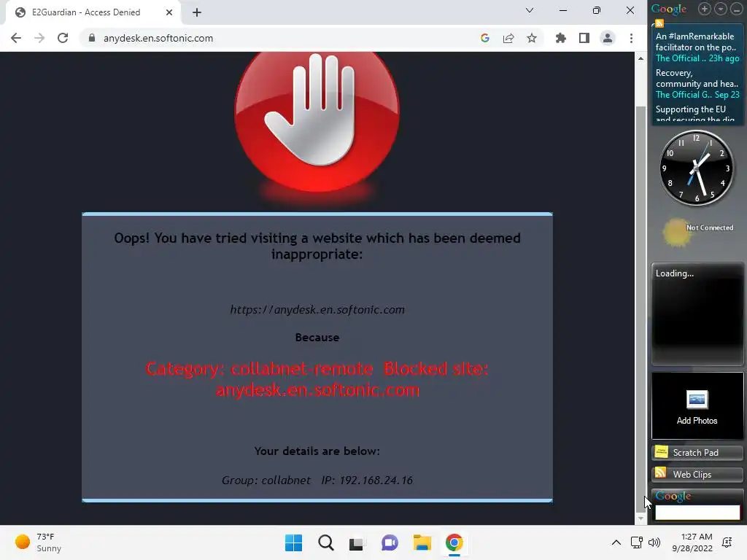Select the E2Guardian - Access Denied tab
The height and width of the screenshot is (560, 747).
(93, 12)
